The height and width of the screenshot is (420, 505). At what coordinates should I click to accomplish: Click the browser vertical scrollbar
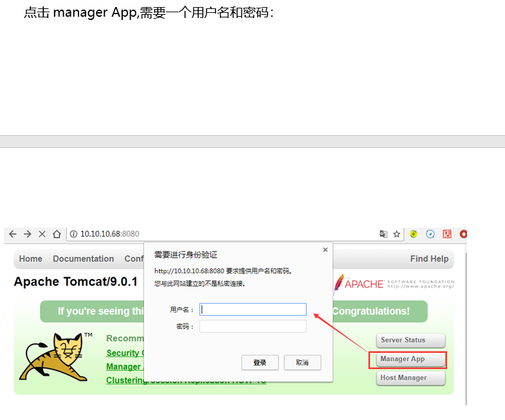point(466,329)
